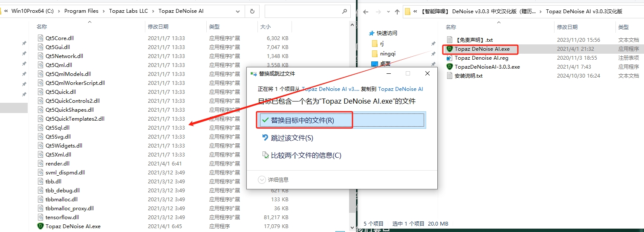The height and width of the screenshot is (232, 644).
Task: Click the Qt5Core.dll file icon
Action: click(x=40, y=38)
